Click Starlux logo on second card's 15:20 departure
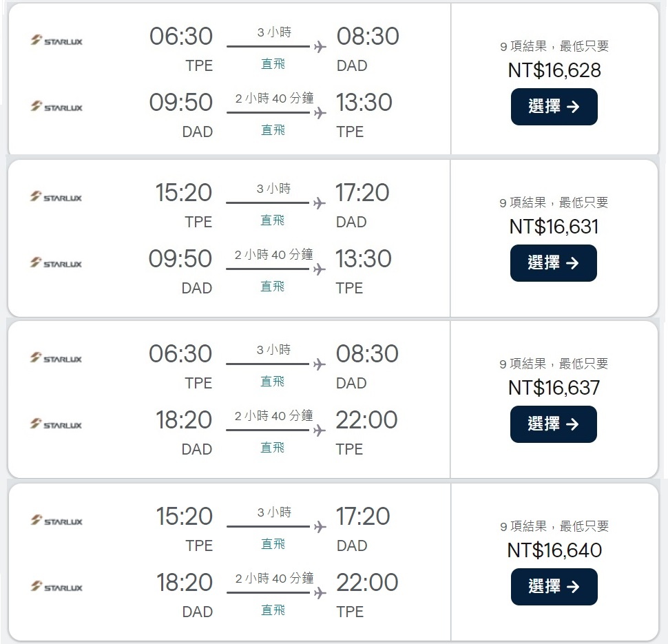The height and width of the screenshot is (644, 668). 56,197
